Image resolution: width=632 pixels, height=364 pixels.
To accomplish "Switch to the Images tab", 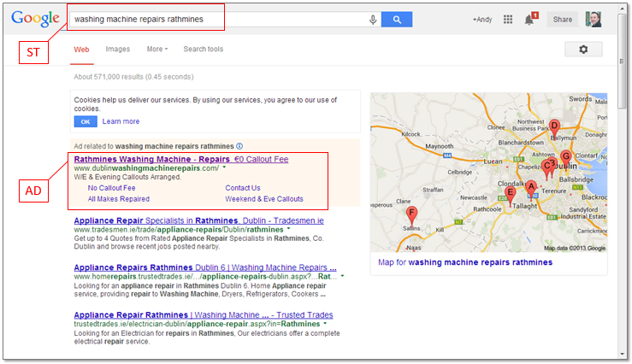I will click(118, 49).
